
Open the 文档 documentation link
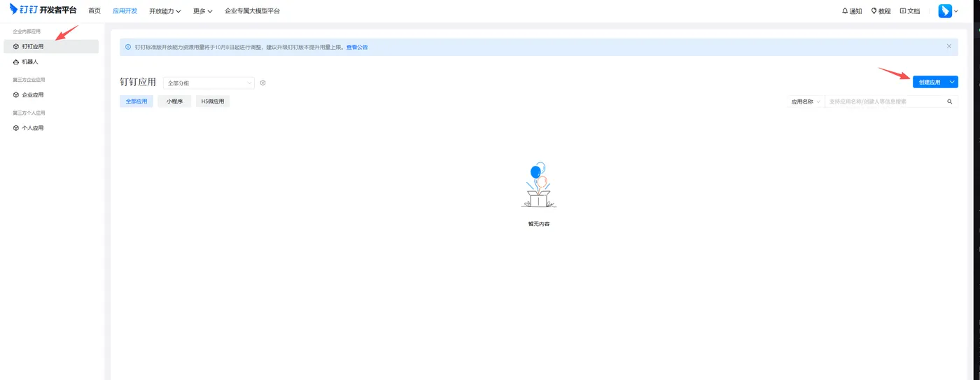[910, 11]
